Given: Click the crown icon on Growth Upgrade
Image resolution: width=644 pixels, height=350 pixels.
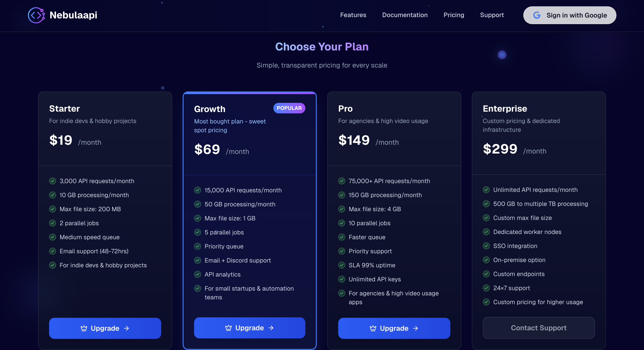Looking at the screenshot, I should pyautogui.click(x=228, y=328).
